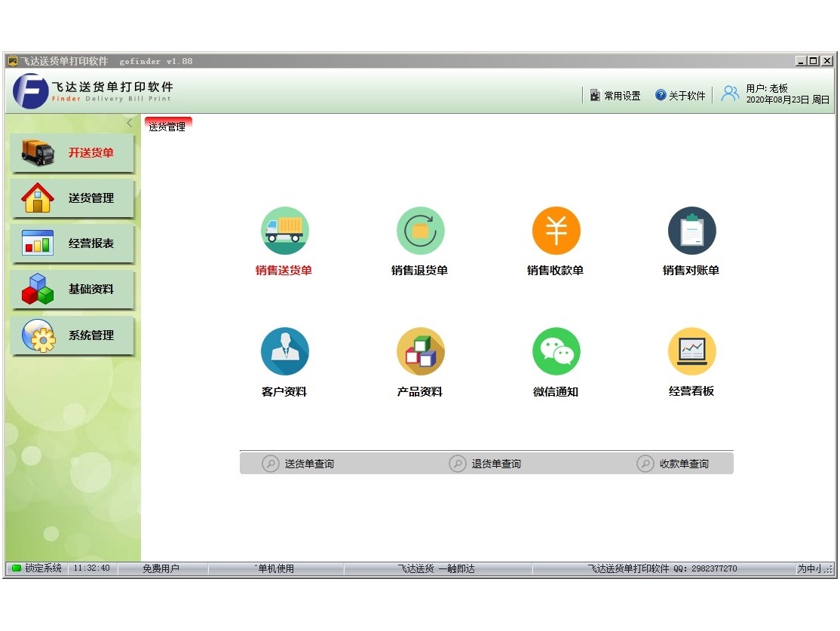Open 常用设置 in the header toolbar
The height and width of the screenshot is (631, 840).
(615, 96)
